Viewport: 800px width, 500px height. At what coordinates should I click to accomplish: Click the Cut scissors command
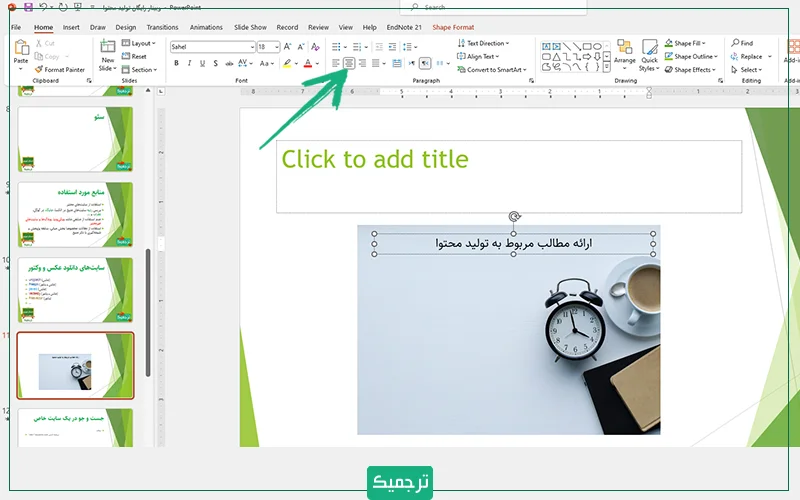click(x=45, y=43)
